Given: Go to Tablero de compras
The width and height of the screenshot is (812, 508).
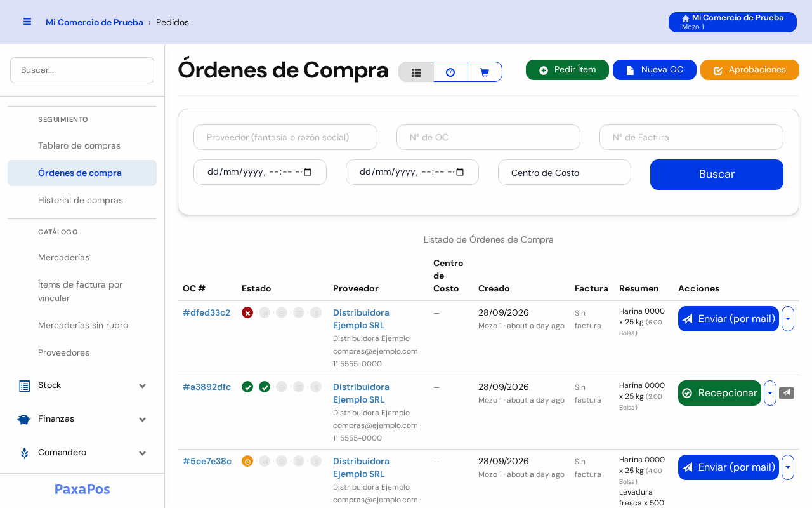Looking at the screenshot, I should [x=82, y=146].
